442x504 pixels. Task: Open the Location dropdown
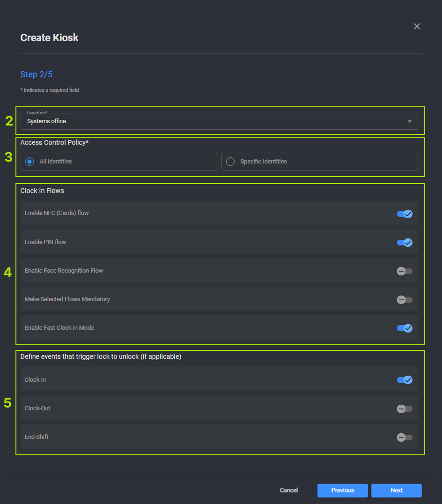219,121
